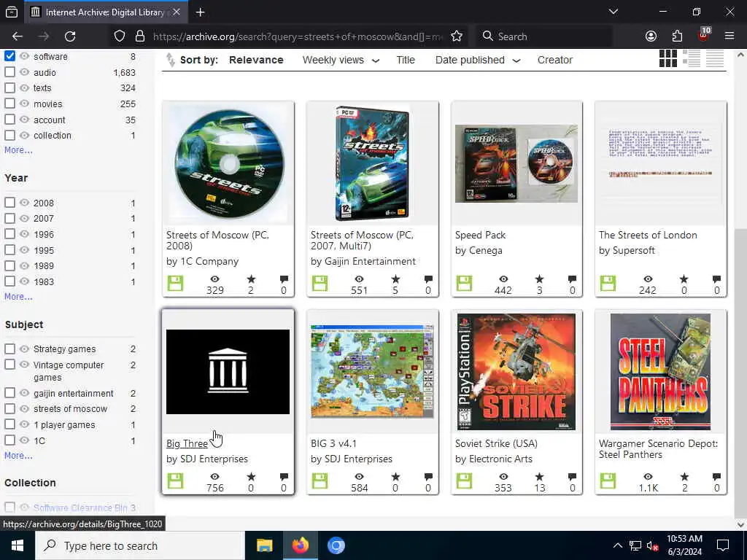Open BIG 3 v4.1 map thumbnail
Viewport: 747px width, 560px height.
tap(373, 371)
